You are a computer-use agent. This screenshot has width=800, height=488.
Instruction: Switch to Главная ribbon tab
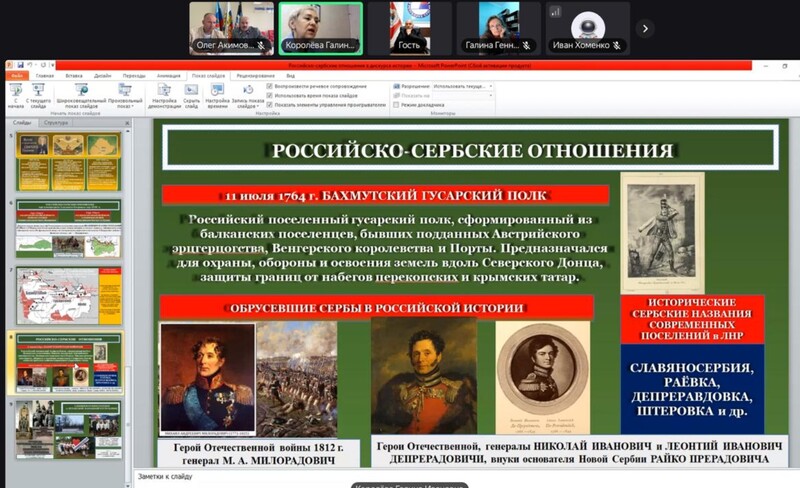(x=45, y=76)
